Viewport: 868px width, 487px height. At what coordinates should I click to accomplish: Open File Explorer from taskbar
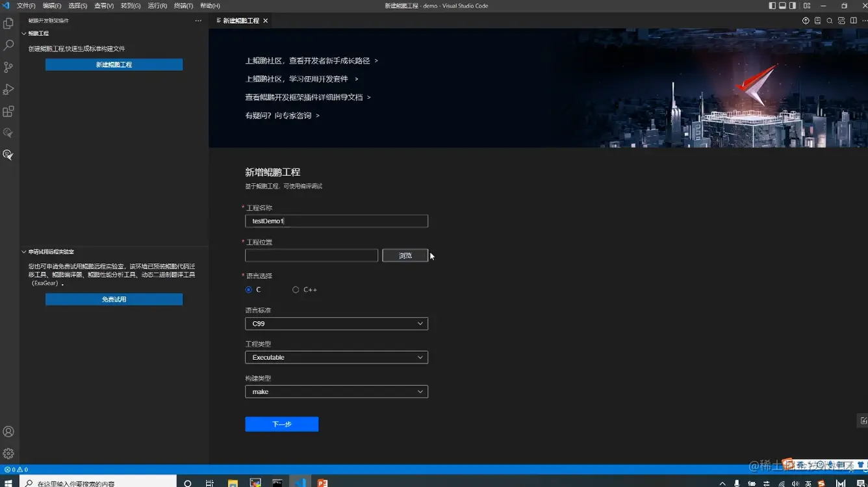(x=233, y=483)
